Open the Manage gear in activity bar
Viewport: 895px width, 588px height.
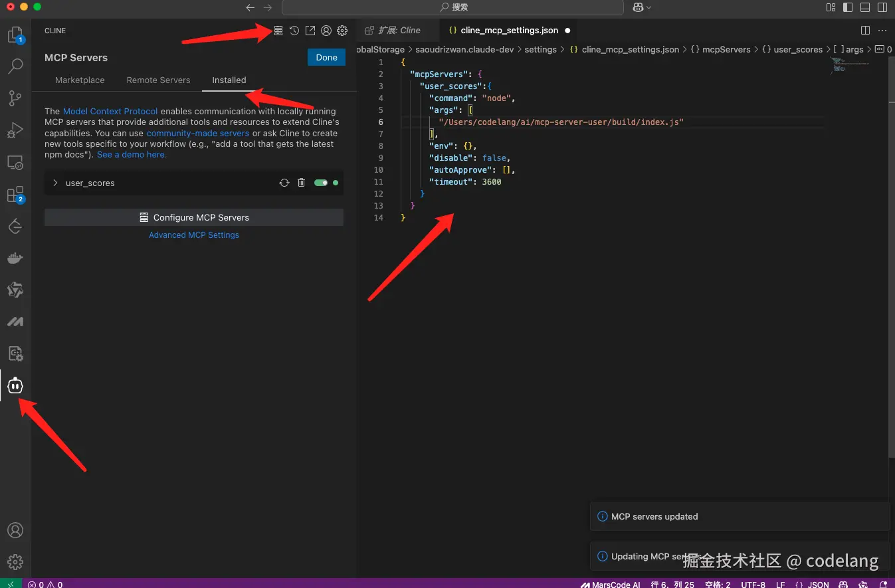click(x=15, y=562)
